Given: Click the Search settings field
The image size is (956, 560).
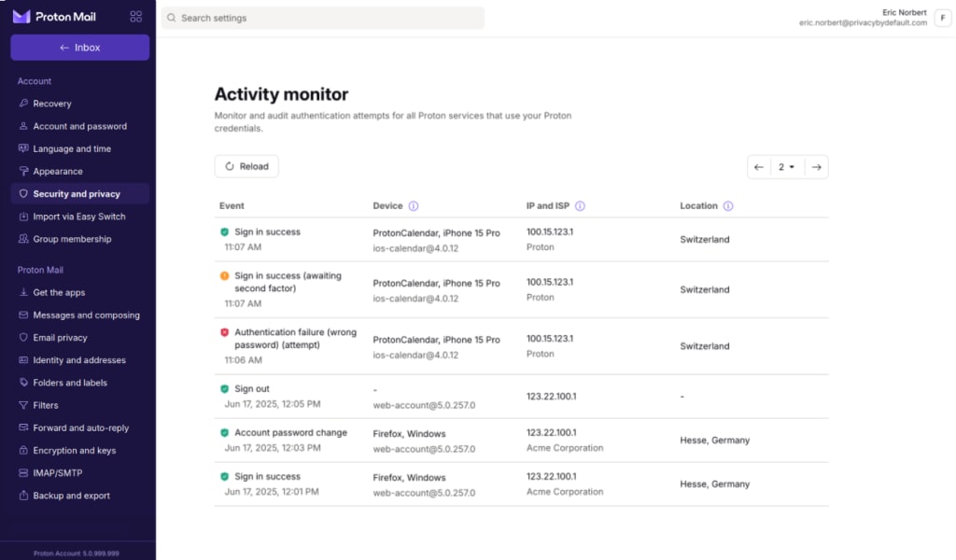Looking at the screenshot, I should click(x=322, y=18).
